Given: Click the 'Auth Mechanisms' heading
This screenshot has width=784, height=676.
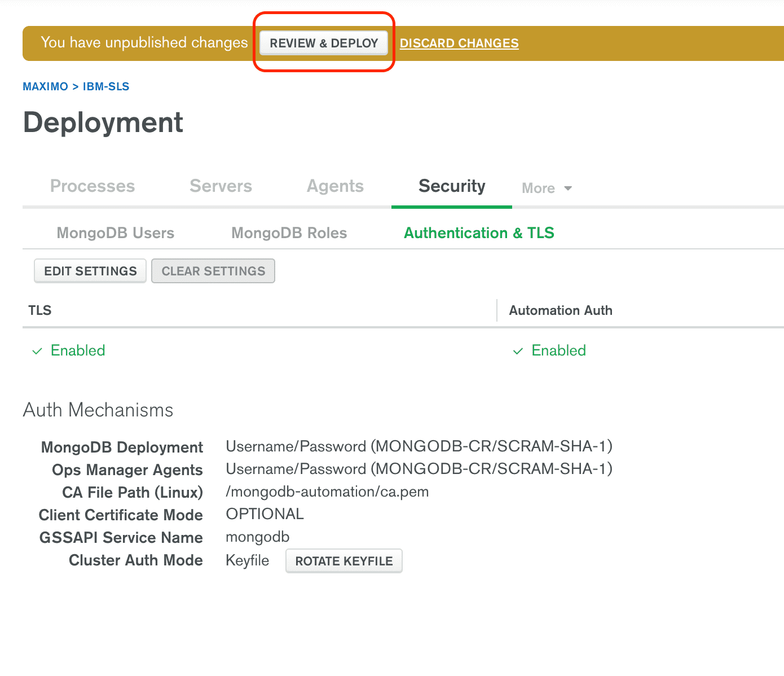Looking at the screenshot, I should (x=98, y=410).
